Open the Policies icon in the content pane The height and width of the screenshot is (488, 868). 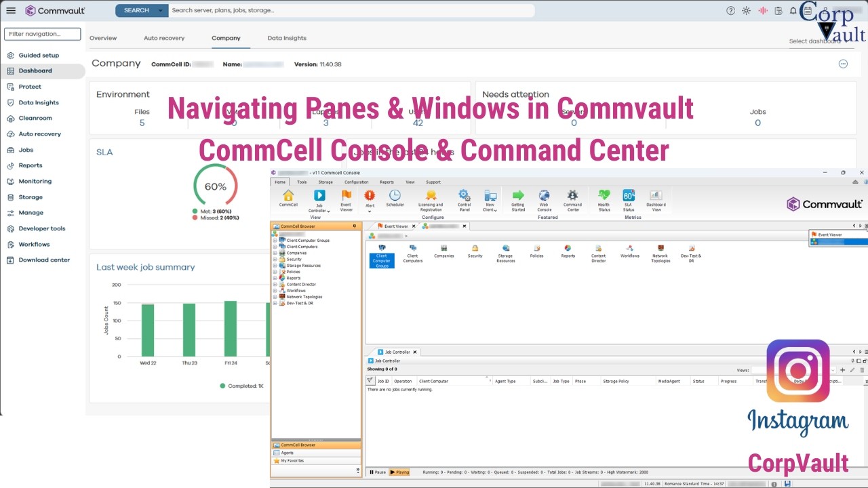point(536,251)
